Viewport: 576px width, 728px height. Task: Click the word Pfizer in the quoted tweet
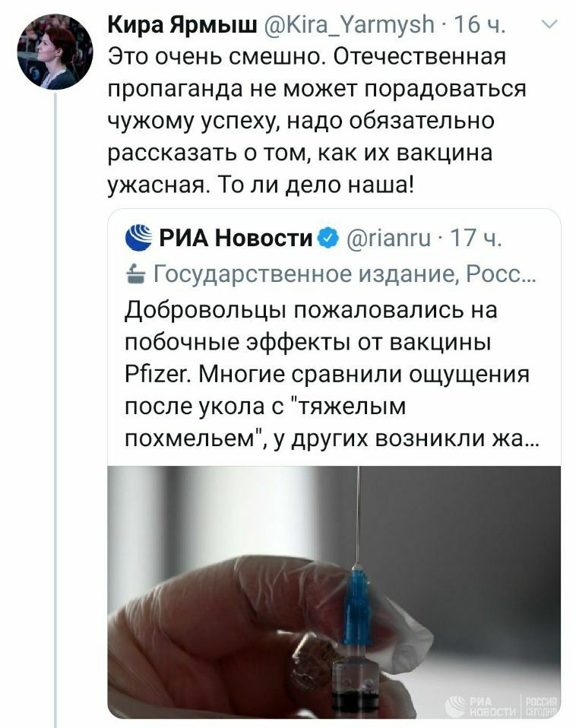pos(158,374)
